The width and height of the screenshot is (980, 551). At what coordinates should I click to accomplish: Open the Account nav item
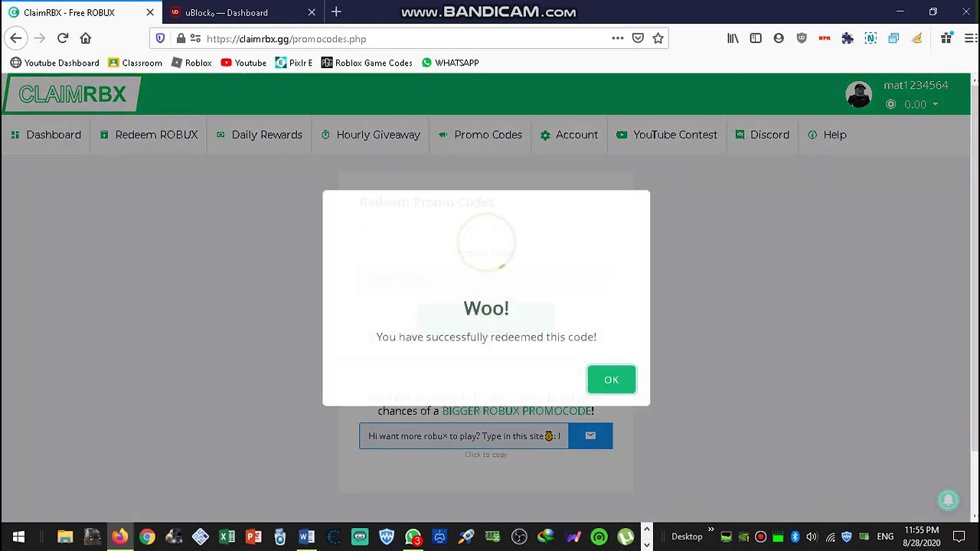tap(569, 135)
